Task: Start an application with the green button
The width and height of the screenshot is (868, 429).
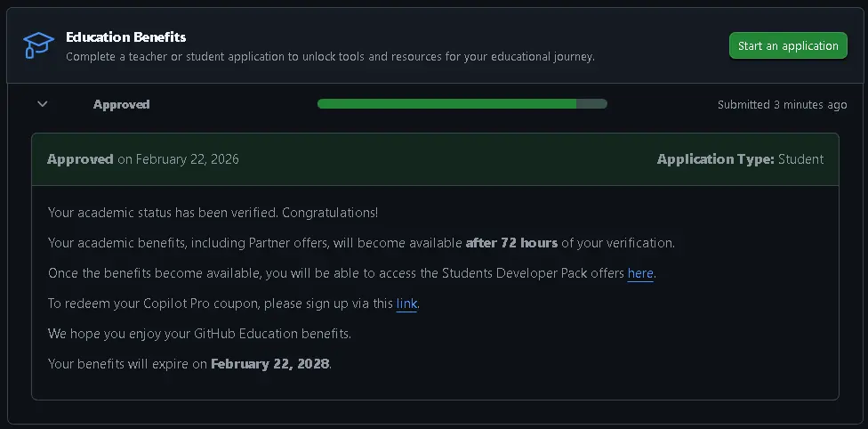Action: click(x=788, y=45)
